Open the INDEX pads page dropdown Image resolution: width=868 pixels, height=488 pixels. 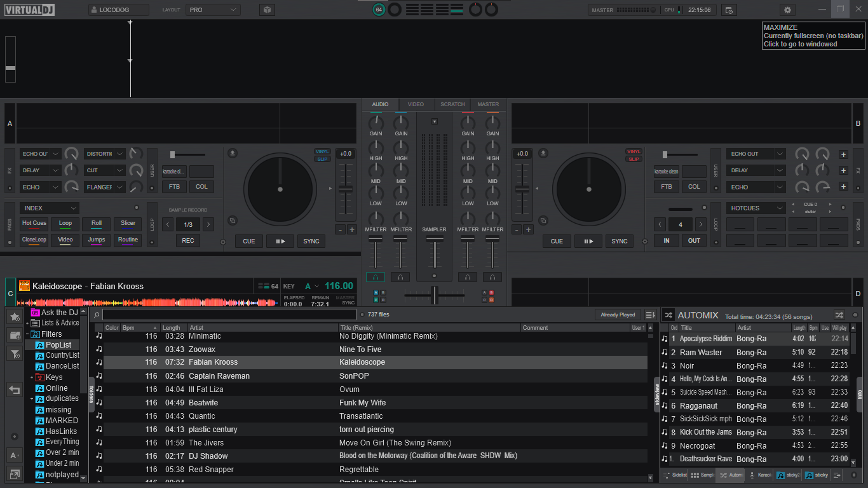click(50, 208)
